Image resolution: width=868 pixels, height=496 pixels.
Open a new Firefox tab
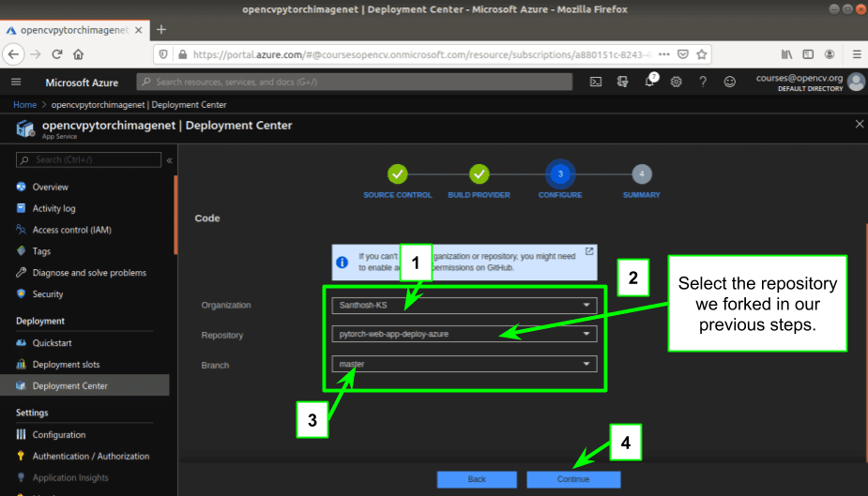coord(161,30)
